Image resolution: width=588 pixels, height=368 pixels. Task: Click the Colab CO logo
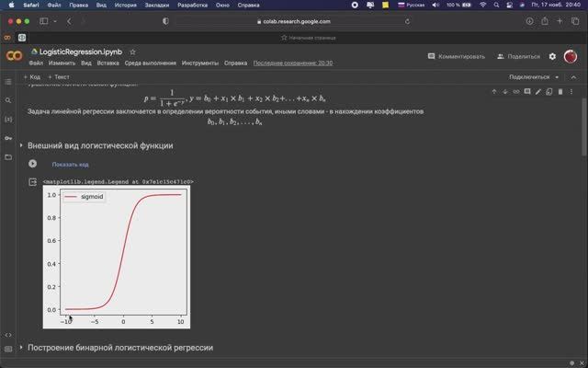pyautogui.click(x=15, y=56)
